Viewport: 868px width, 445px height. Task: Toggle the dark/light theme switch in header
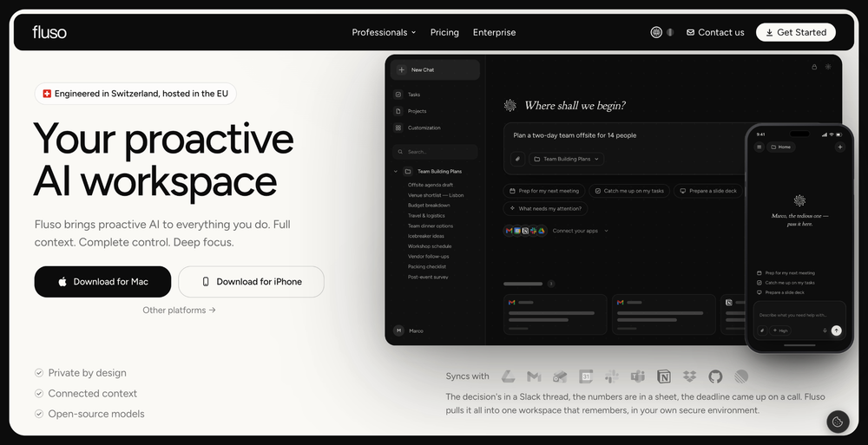[670, 32]
